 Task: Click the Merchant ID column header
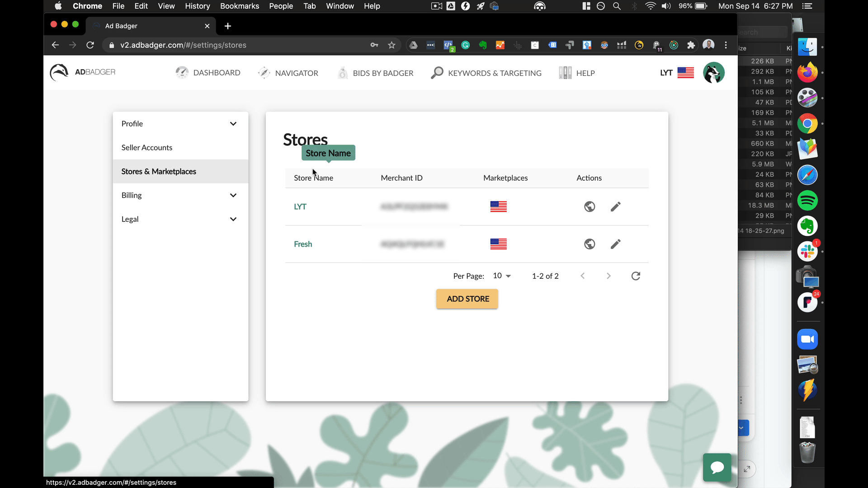pos(401,178)
